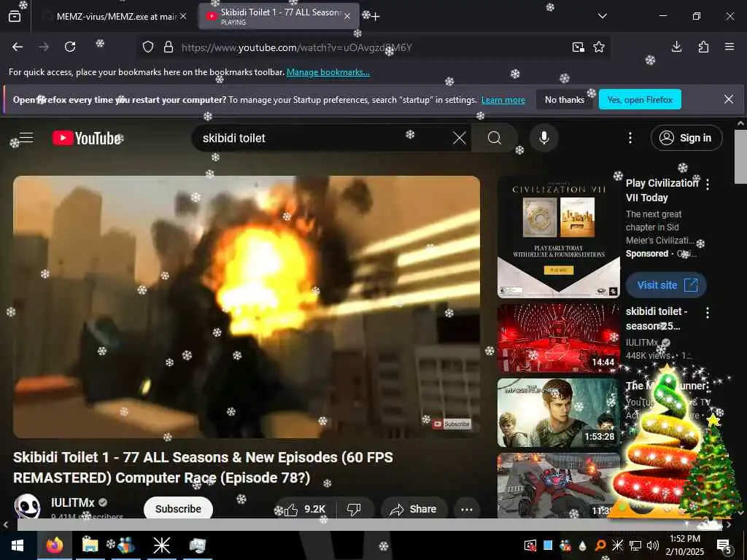
Task: Open a new browser tab
Action: 376,17
